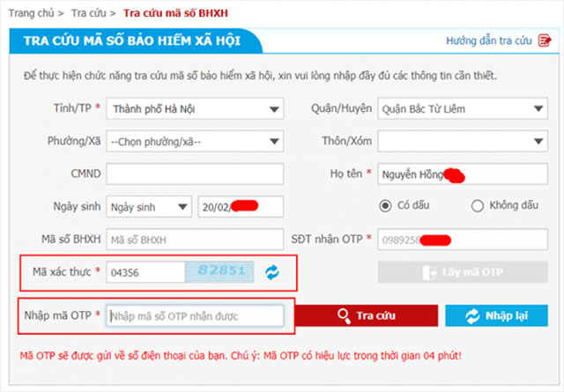The width and height of the screenshot is (564, 392).
Task: Open the Quận/Huyện dropdown
Action: point(463,108)
